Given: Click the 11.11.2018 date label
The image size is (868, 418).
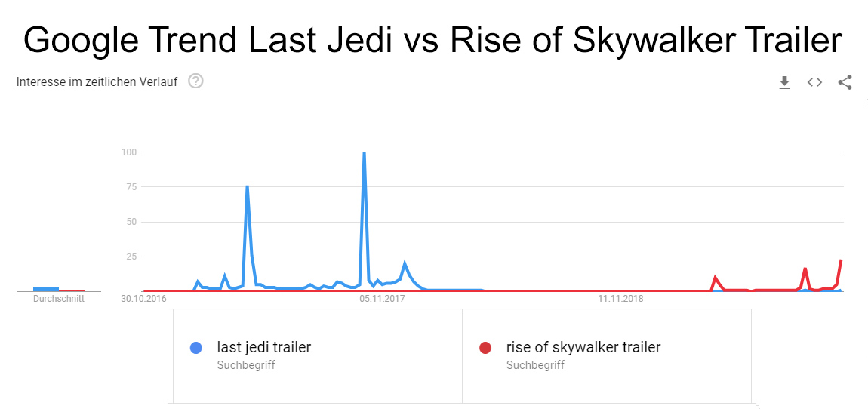Looking at the screenshot, I should coord(620,299).
